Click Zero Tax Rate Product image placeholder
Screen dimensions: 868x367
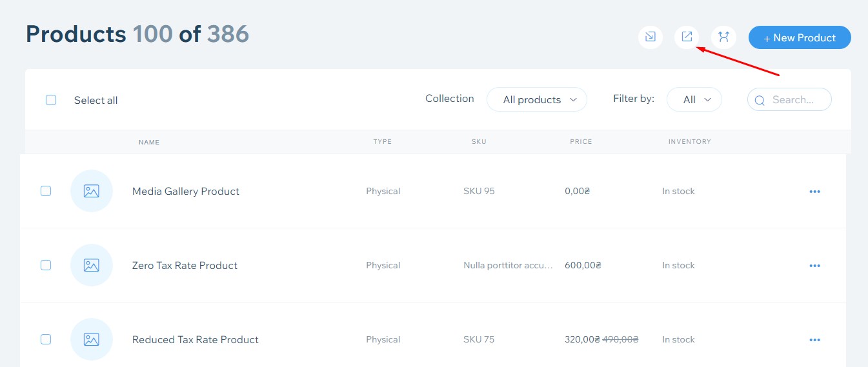[x=92, y=265]
